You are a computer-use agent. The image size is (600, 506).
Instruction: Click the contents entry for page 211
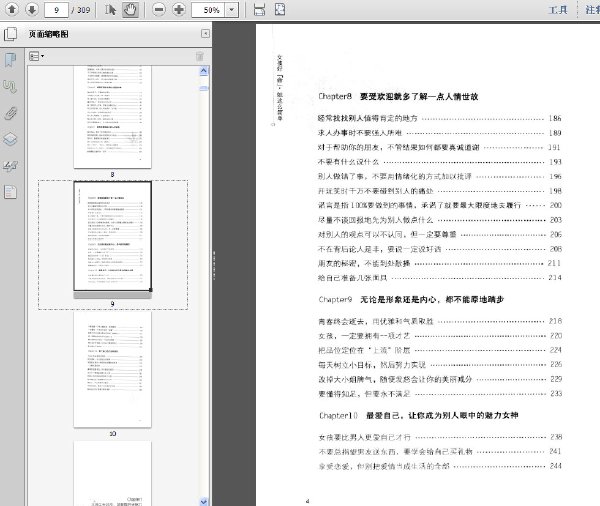tap(440, 263)
